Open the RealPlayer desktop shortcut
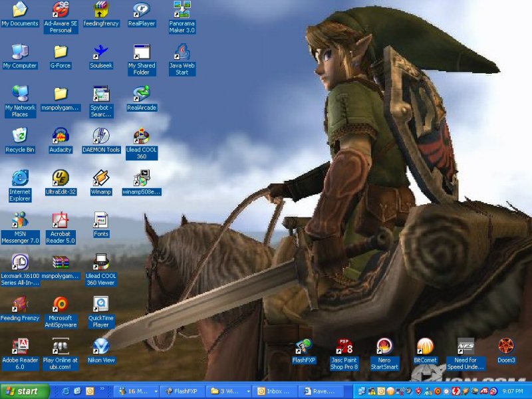 tap(142, 14)
